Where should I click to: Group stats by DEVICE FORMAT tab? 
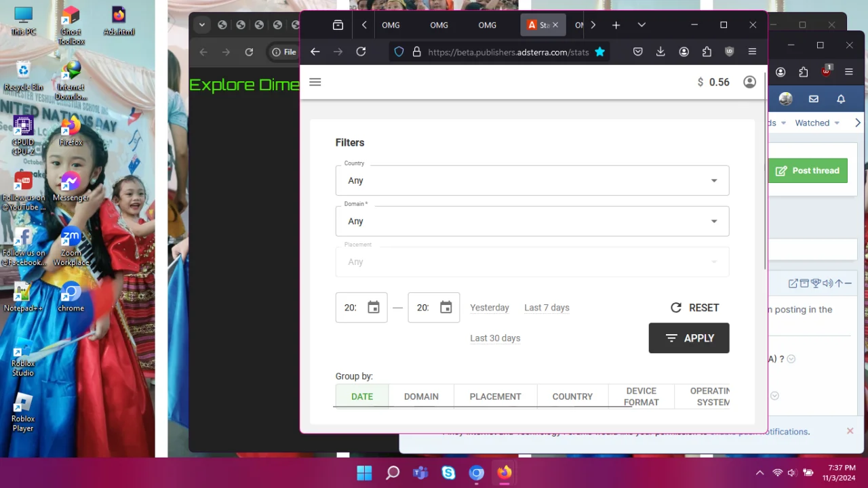[642, 396]
